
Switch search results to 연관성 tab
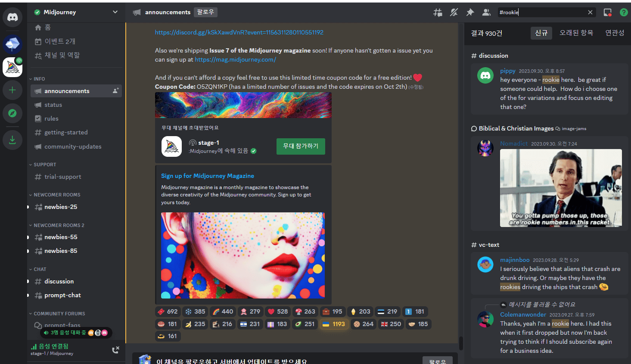(615, 33)
